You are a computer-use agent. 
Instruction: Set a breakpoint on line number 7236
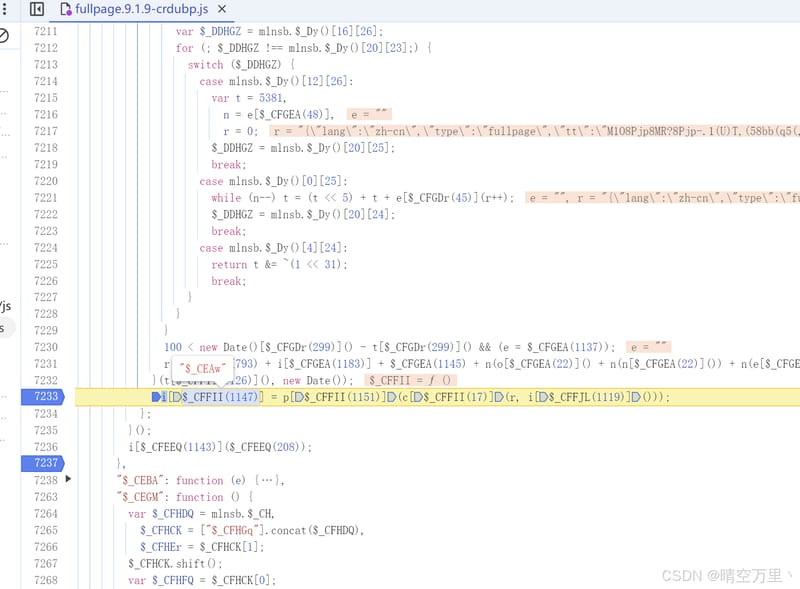(x=45, y=447)
